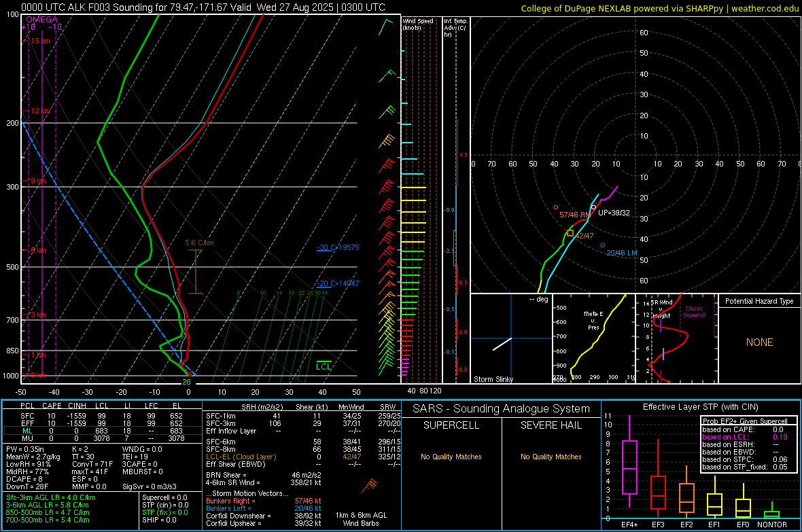Click the magenta 'based on LCL:' probability row

[745, 438]
